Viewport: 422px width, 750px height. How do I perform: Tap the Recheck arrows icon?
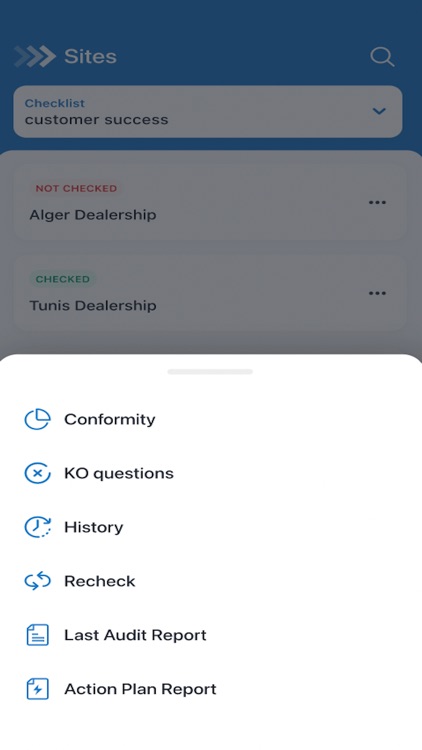pos(37,581)
